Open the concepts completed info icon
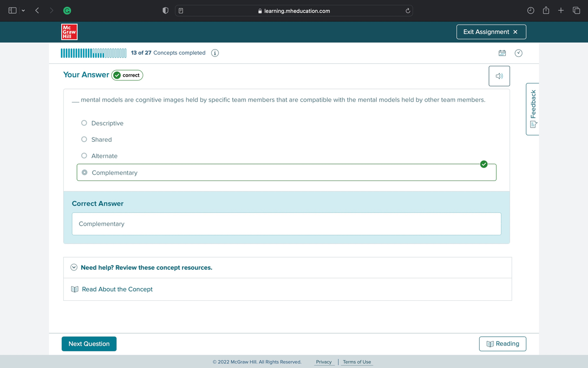This screenshot has width=588, height=368. tap(215, 53)
